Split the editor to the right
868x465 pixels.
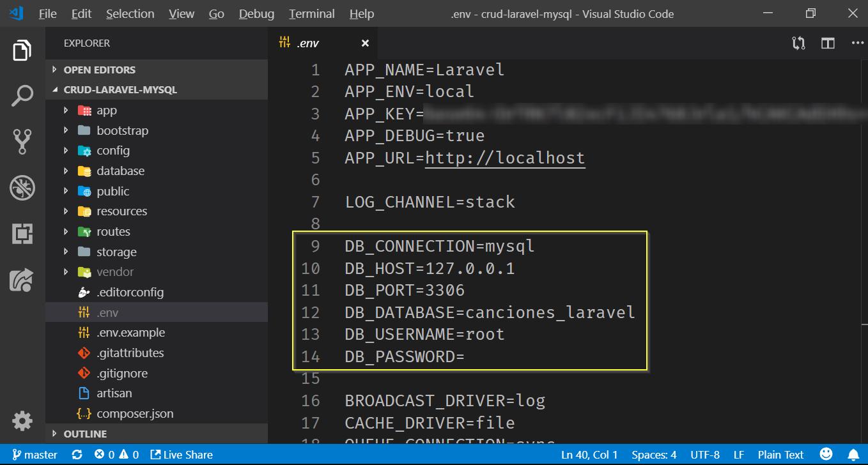828,43
